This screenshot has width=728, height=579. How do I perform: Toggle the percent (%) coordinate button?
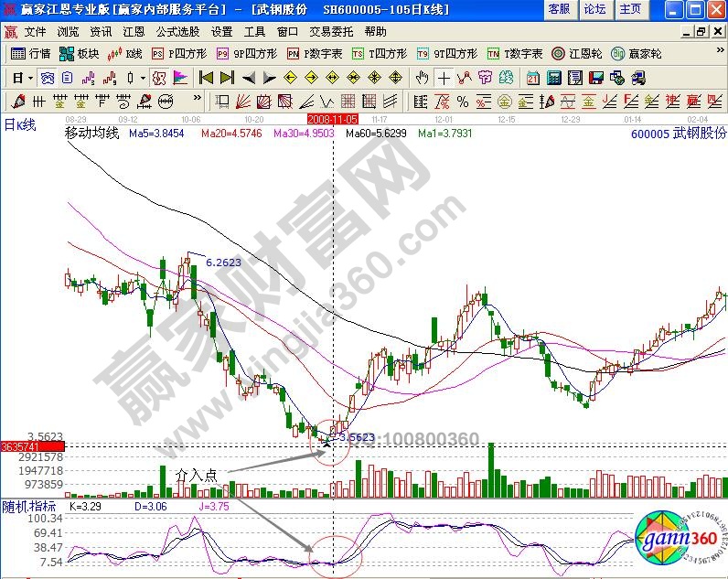tap(463, 101)
